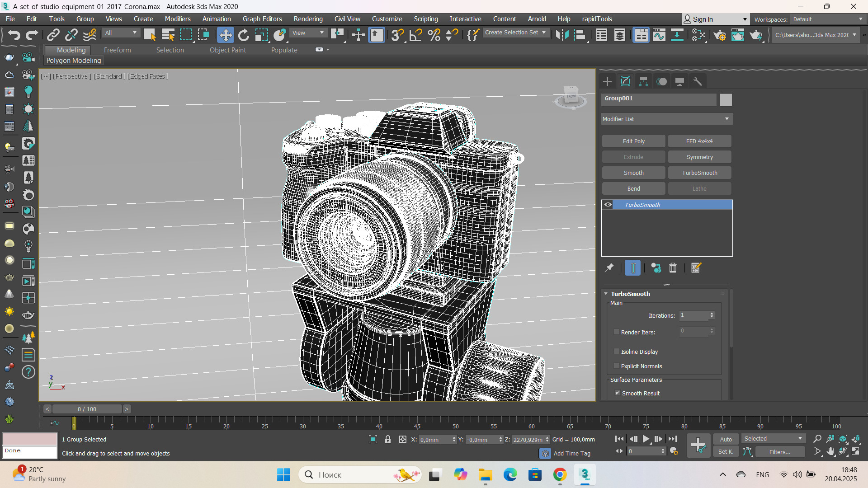Click the Zoom Extents Selected icon
Image resolution: width=868 pixels, height=488 pixels.
843,439
